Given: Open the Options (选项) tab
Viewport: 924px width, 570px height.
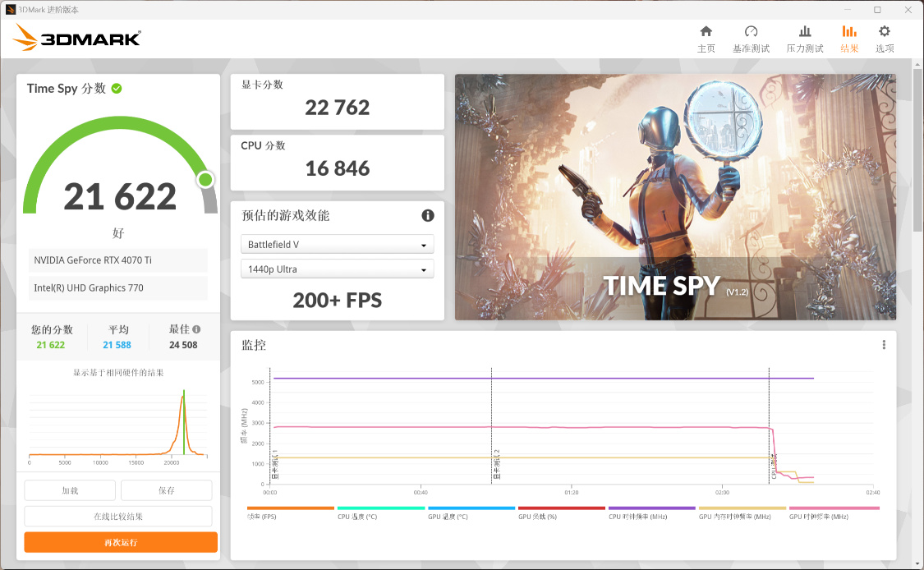Looking at the screenshot, I should tap(885, 39).
